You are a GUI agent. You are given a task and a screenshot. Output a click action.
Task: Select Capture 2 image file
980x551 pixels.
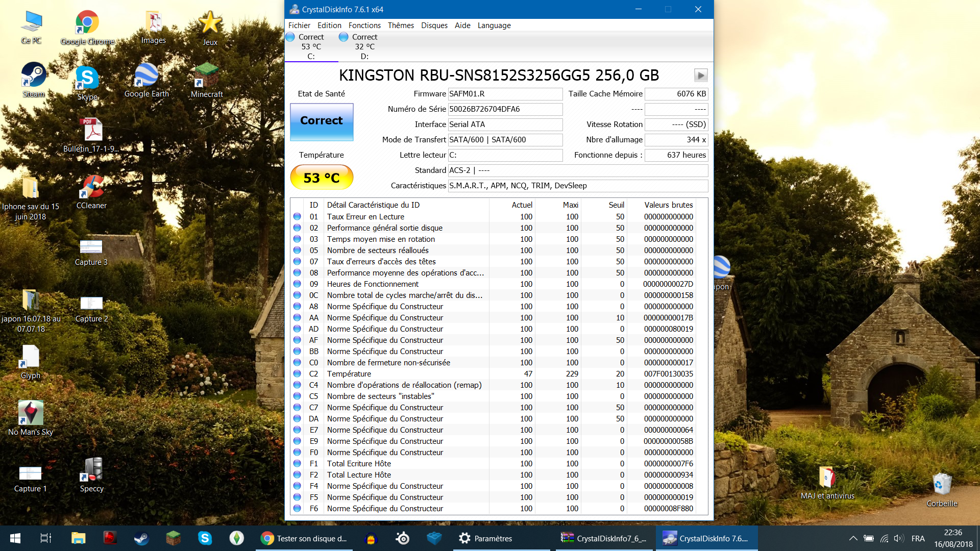pos(91,310)
